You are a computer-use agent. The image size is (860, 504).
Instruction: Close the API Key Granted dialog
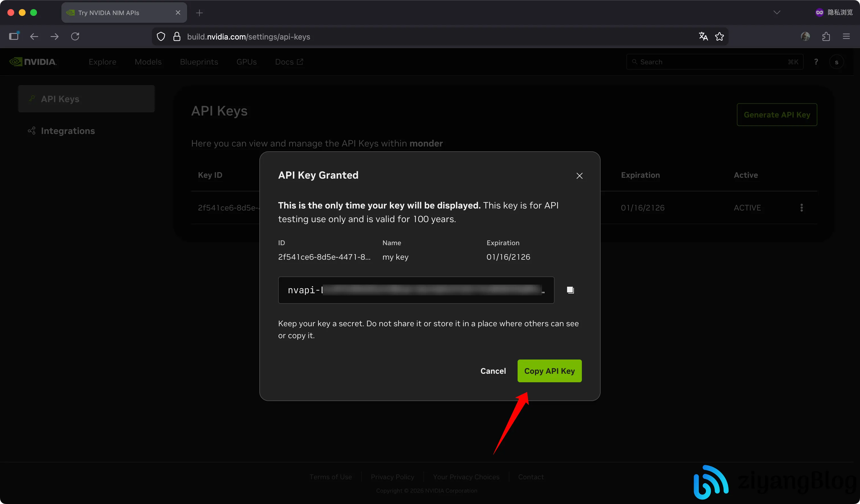tap(579, 175)
